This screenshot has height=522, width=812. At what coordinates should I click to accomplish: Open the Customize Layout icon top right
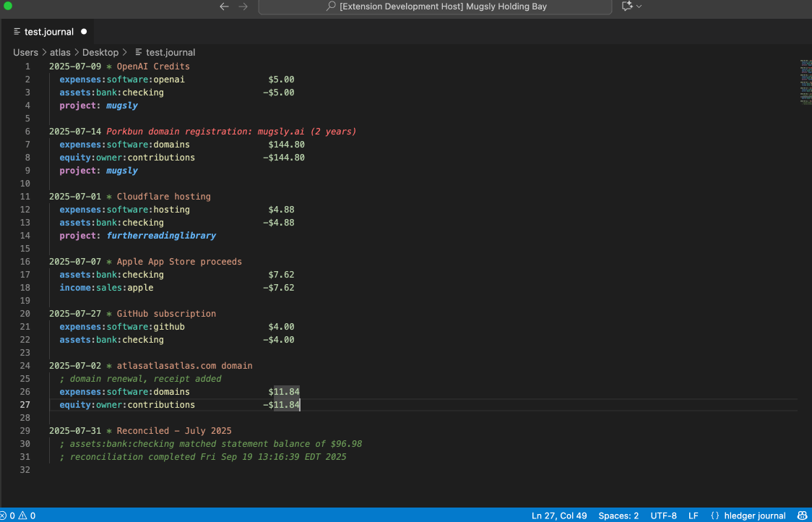point(624,6)
